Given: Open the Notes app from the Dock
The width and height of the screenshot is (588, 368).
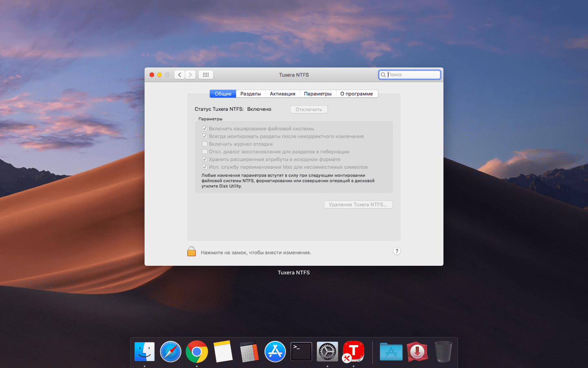Looking at the screenshot, I should click(223, 351).
